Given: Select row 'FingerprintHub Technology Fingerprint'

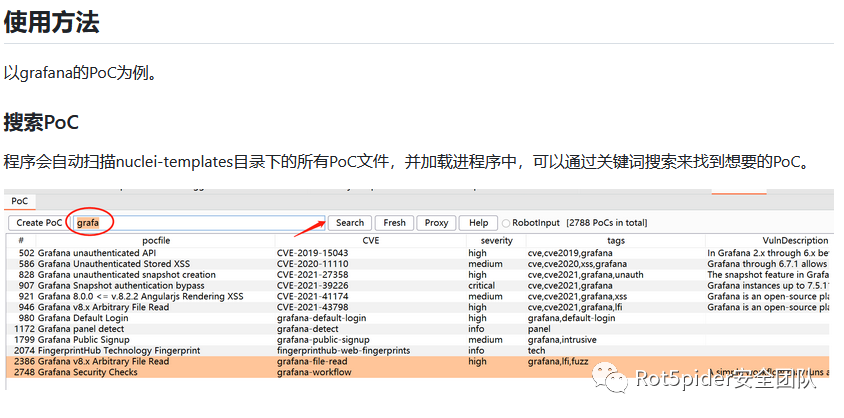Looking at the screenshot, I should [420, 350].
